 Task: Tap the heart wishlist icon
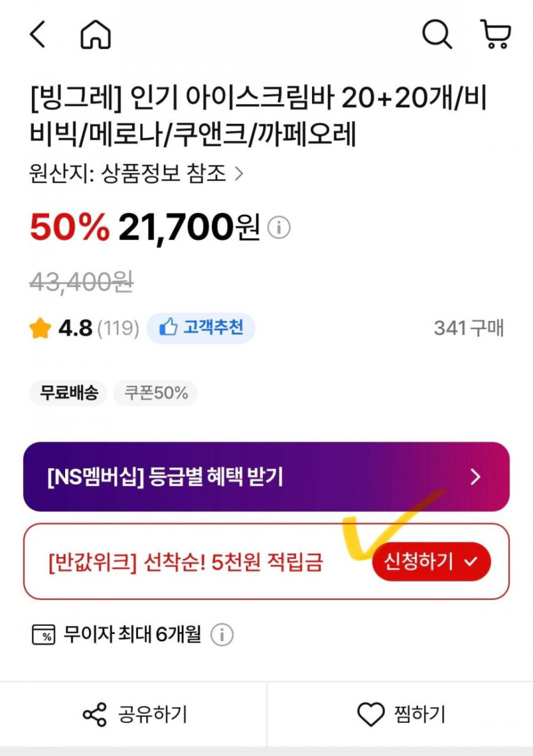371,715
